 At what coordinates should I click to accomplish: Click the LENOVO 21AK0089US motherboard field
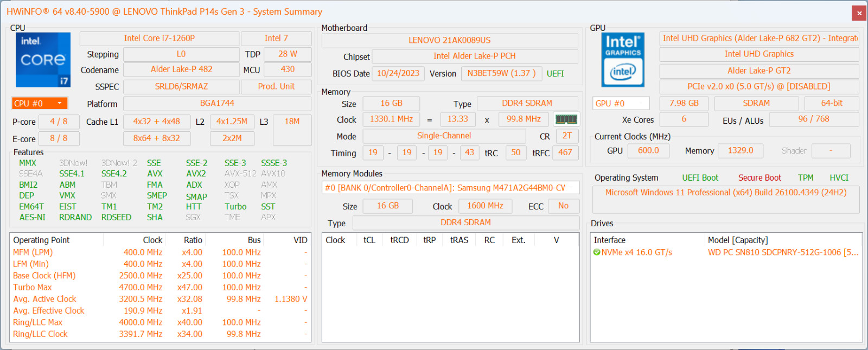(450, 40)
